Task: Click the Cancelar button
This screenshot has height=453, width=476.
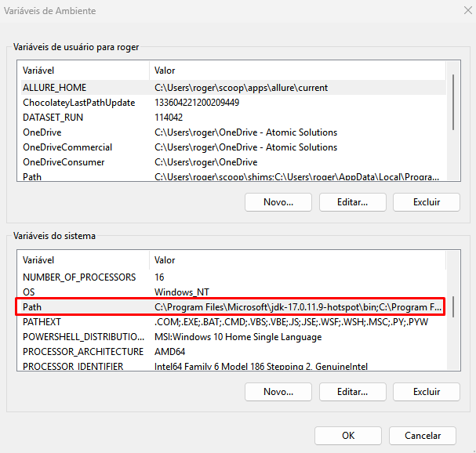Action: pyautogui.click(x=422, y=436)
